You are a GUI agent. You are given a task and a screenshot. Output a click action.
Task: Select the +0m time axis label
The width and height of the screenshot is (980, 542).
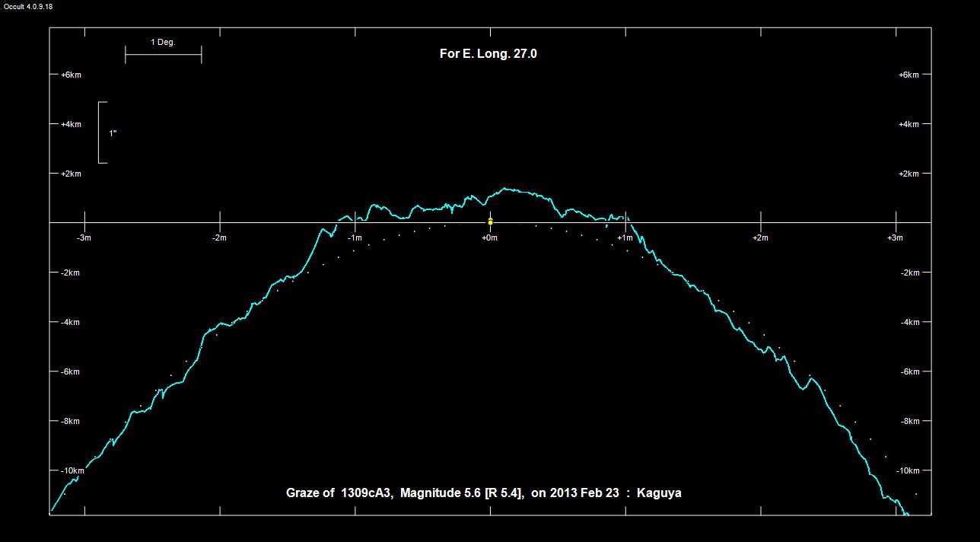490,238
